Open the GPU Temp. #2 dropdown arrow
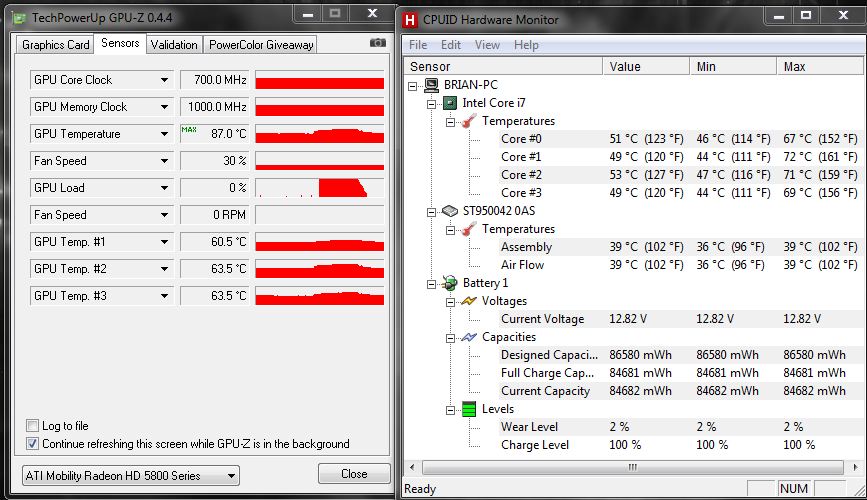 tap(164, 269)
